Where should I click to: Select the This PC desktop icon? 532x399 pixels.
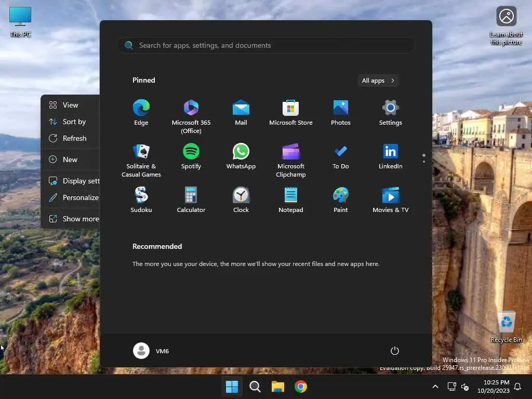coord(20,21)
